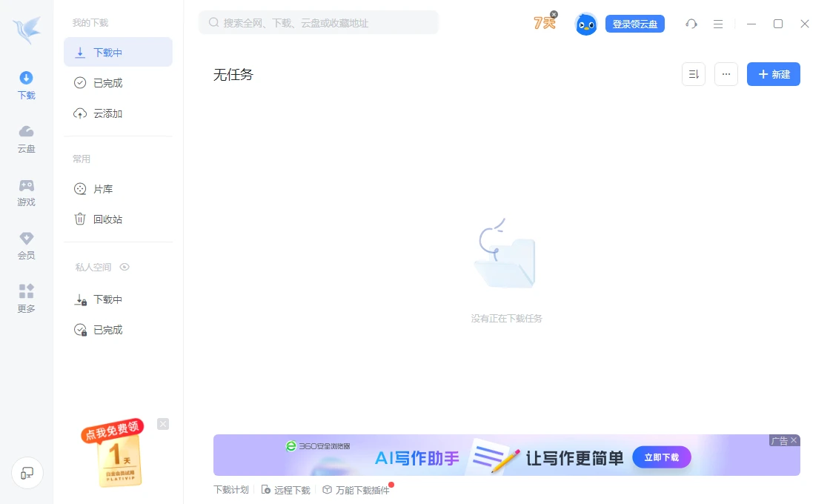Screen dimensions: 830x504
Task: Select the 下载中 downloading tab
Action: (x=107, y=52)
